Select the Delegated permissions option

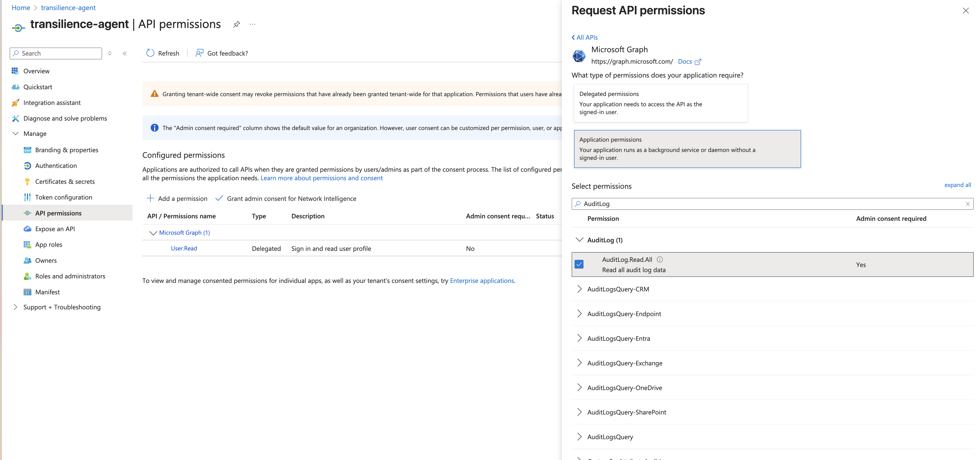tap(660, 103)
